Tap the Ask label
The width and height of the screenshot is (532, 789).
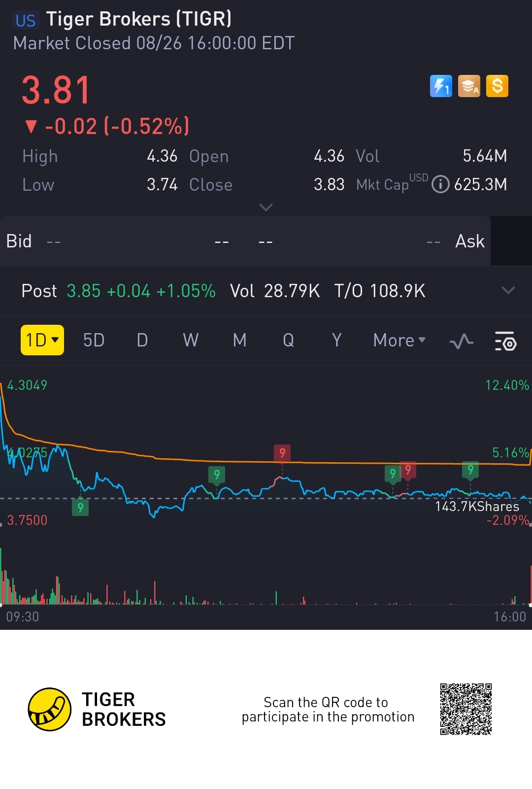pos(470,241)
